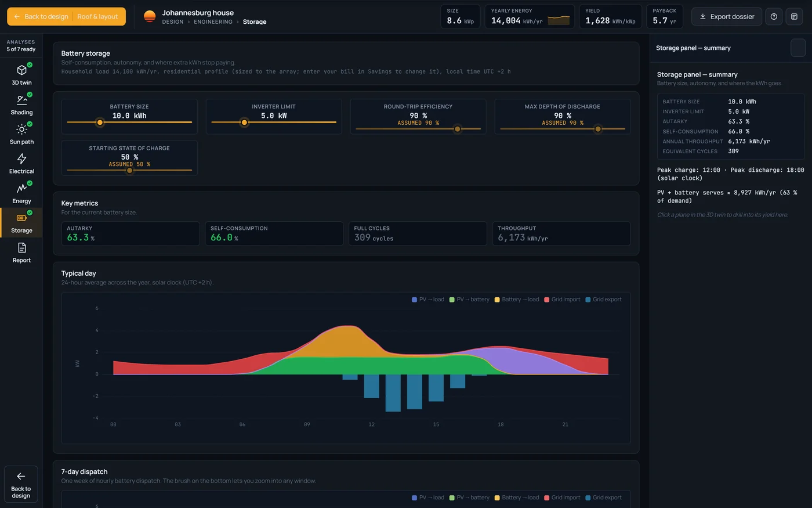The width and height of the screenshot is (812, 508).
Task: Adjust the Inverter limit slider
Action: [274, 123]
